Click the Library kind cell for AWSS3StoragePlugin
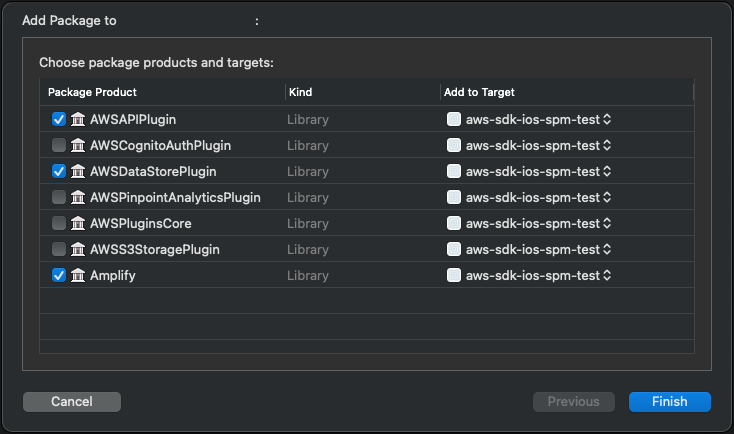734x434 pixels. point(308,250)
